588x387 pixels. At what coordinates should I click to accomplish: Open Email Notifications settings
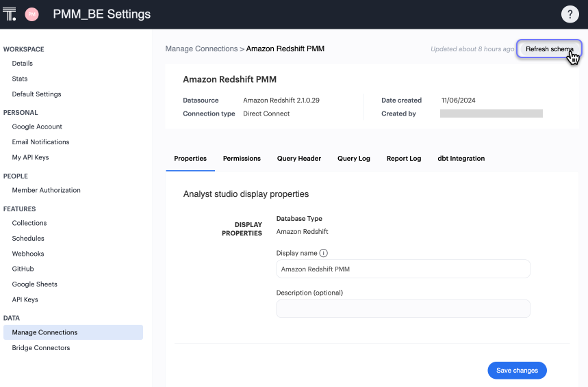[40, 142]
